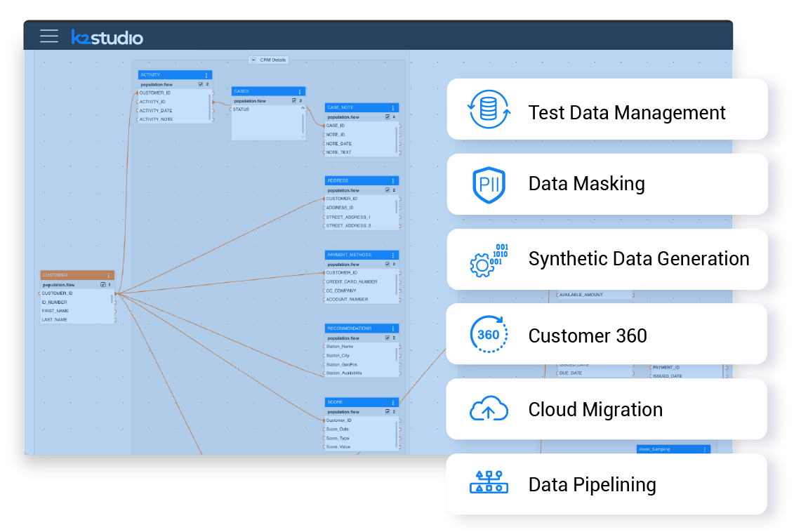
Task: Click the Test Data Management database icon
Action: point(489,109)
